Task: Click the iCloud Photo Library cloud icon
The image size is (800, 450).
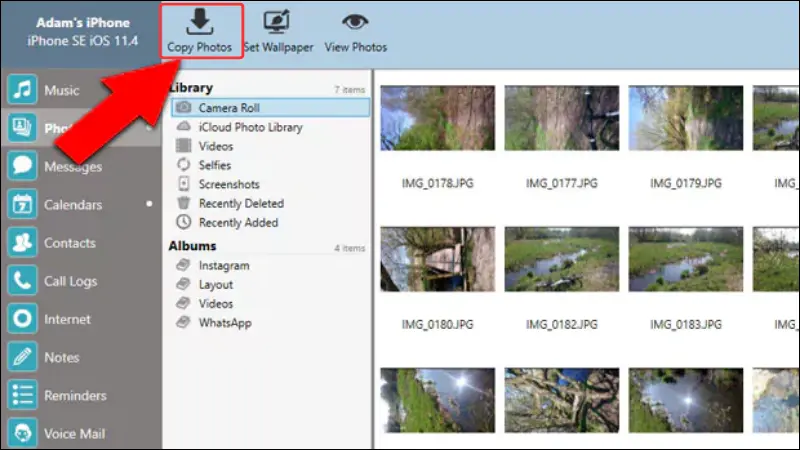Action: pos(183,126)
